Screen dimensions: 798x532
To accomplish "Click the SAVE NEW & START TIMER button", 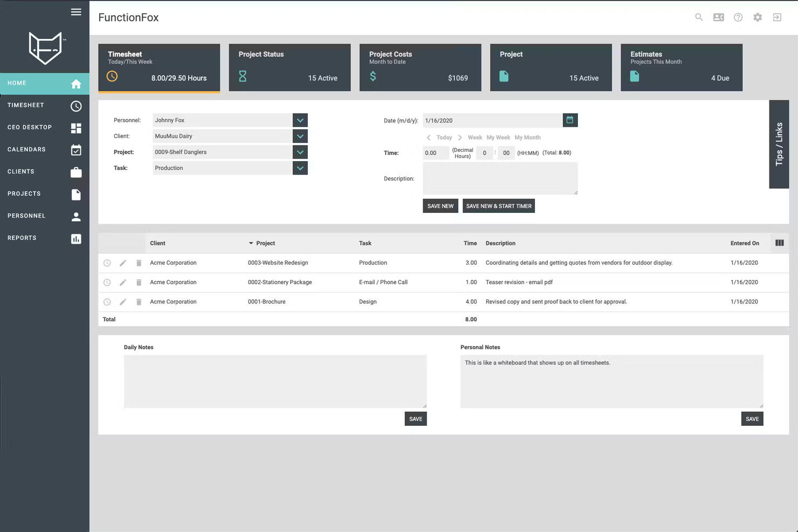I will click(x=498, y=206).
